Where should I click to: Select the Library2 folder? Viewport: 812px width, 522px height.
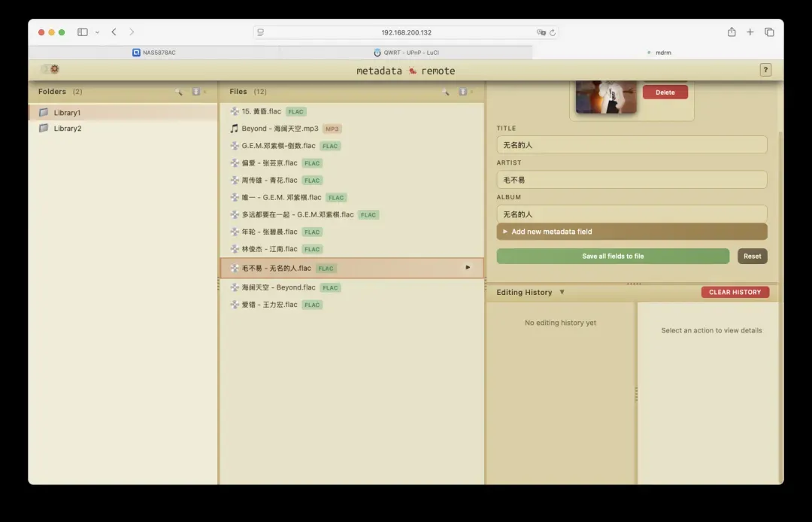(68, 129)
